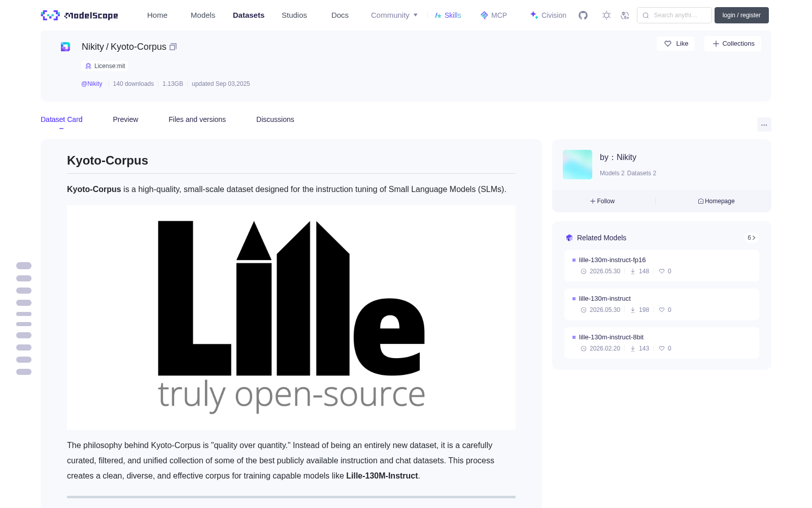The height and width of the screenshot is (508, 812).
Task: Open the @Nikity profile link
Action: click(x=92, y=84)
